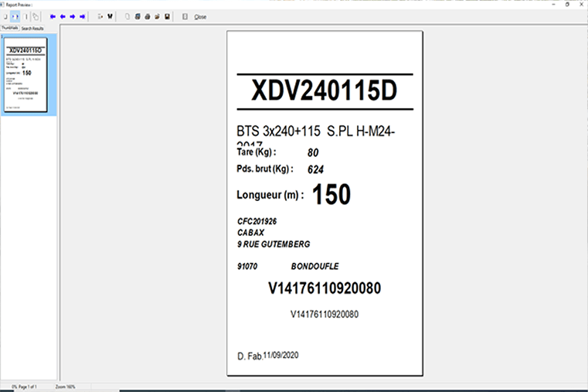Open Find with the binoculars icon
The height and width of the screenshot is (392, 588).
(x=110, y=16)
